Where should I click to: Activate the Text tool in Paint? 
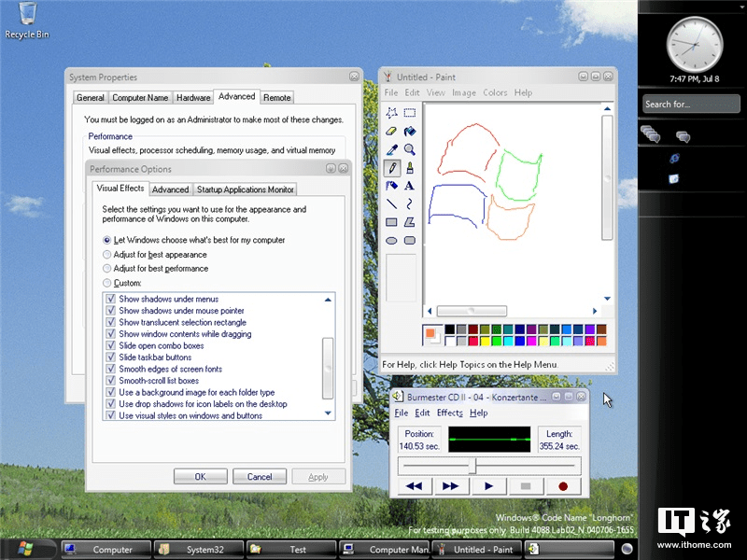(410, 185)
